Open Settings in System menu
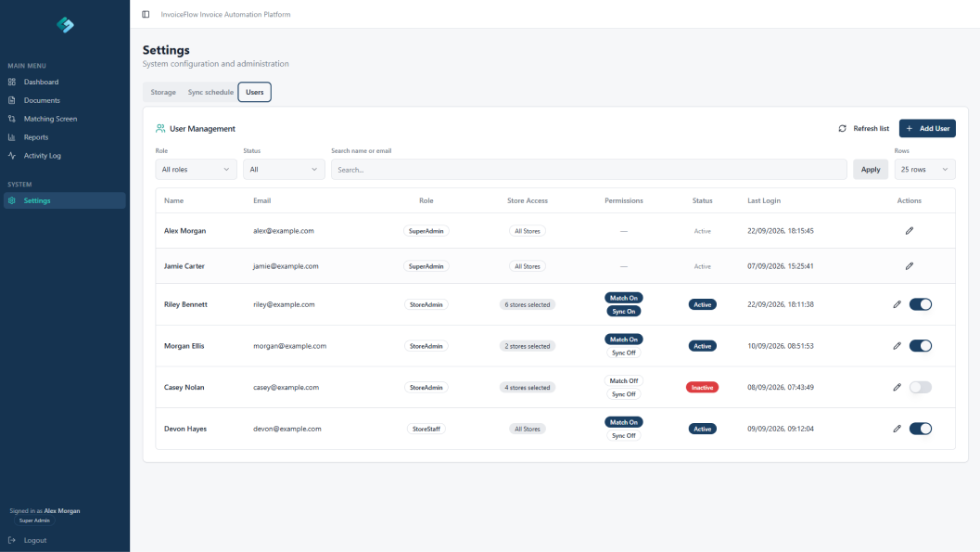980x552 pixels. point(65,200)
